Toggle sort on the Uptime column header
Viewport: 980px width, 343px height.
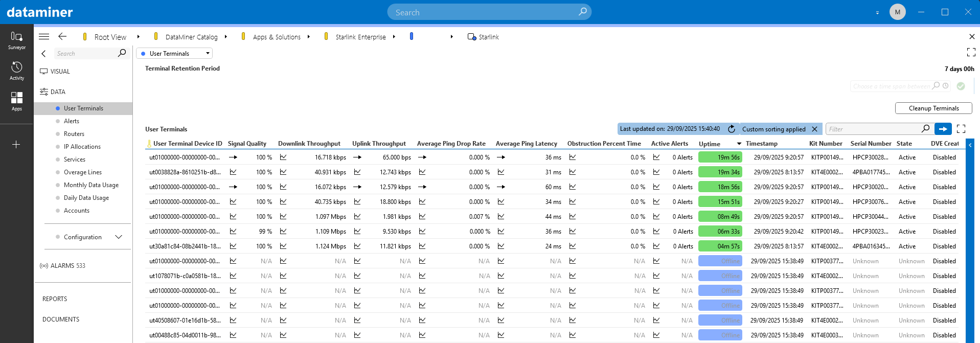coord(710,144)
